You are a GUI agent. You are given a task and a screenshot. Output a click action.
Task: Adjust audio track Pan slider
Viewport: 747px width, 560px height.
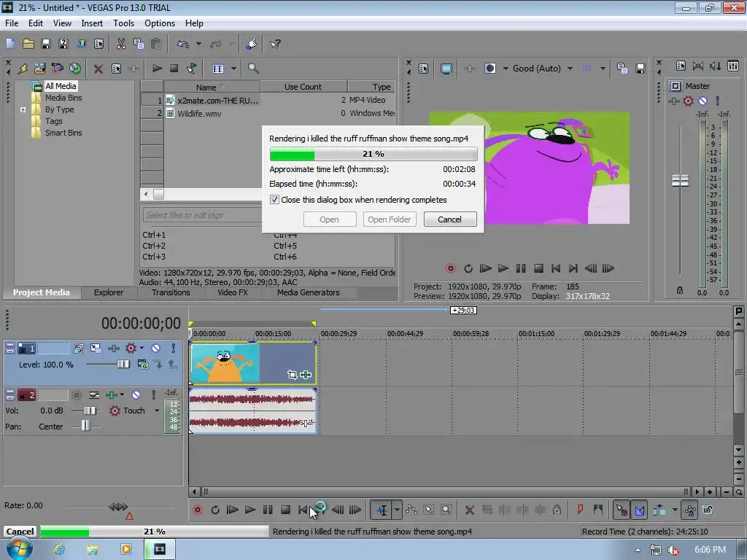pos(85,426)
